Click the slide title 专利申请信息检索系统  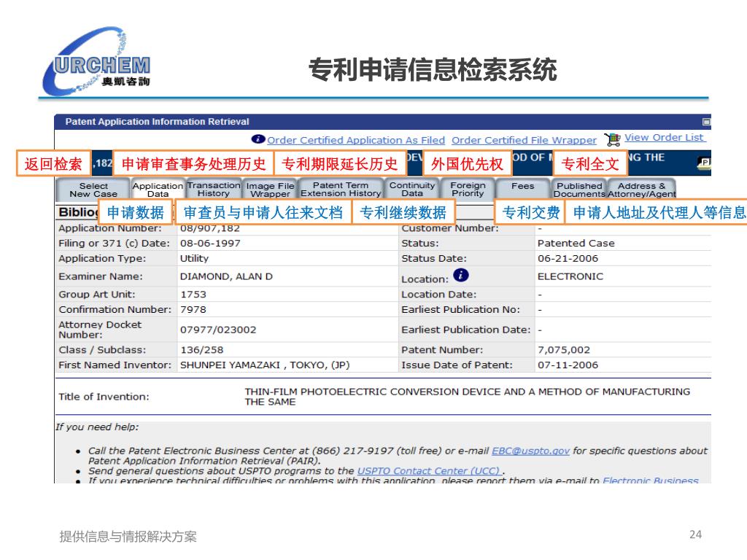click(x=433, y=69)
